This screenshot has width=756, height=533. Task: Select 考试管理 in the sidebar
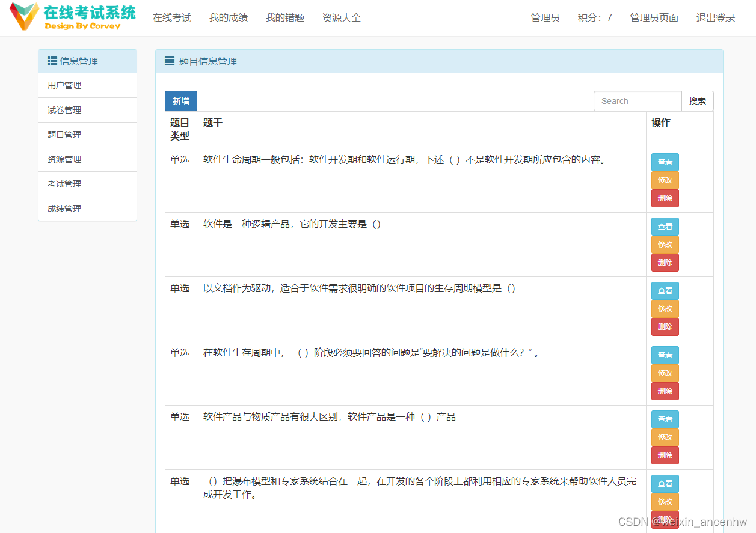(x=64, y=183)
